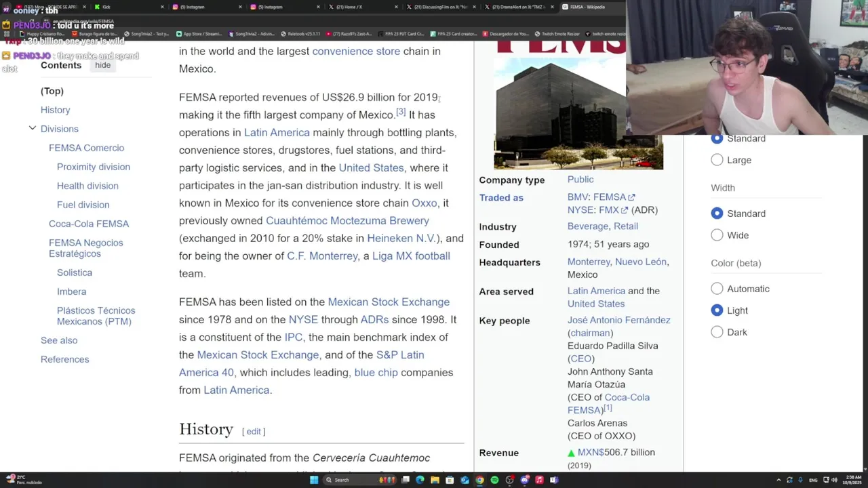Screen dimensions: 868x488
Task: Follow the Mexican Stock Exchange link after 'listed on the'
Action: coord(389,302)
